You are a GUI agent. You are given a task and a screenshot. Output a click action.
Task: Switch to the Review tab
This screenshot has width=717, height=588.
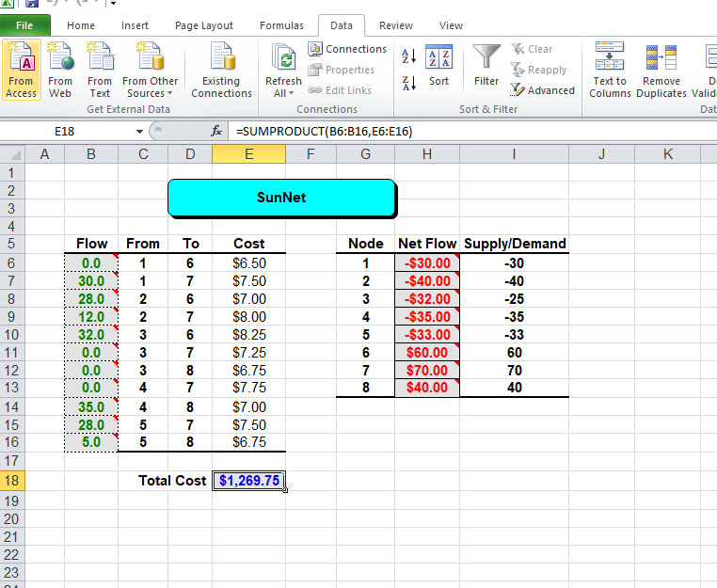coord(396,25)
